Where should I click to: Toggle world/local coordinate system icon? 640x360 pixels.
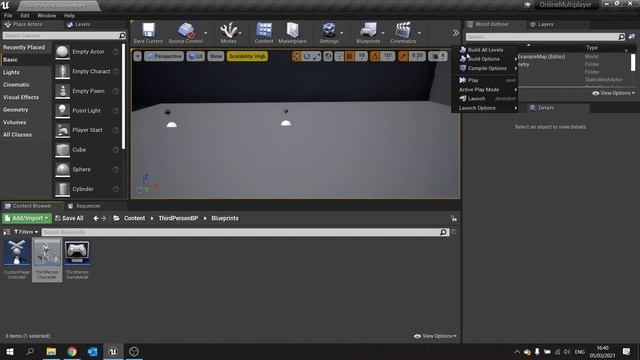coord(328,56)
